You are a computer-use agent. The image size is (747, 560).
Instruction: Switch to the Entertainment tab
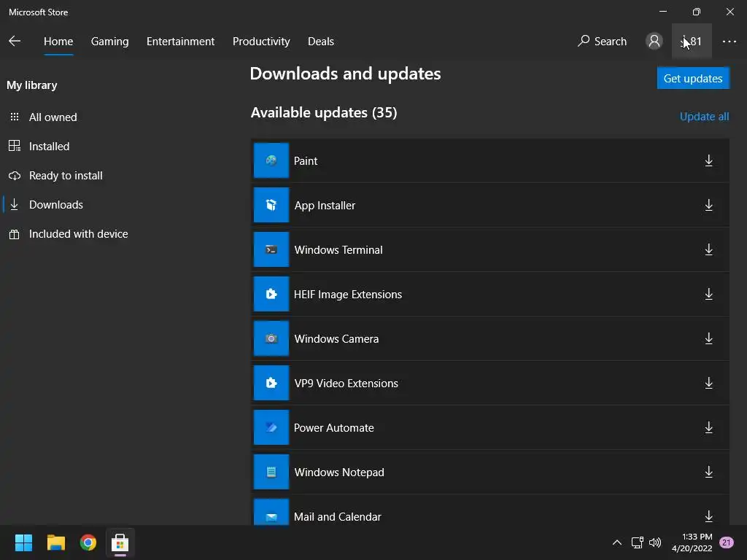181,42
